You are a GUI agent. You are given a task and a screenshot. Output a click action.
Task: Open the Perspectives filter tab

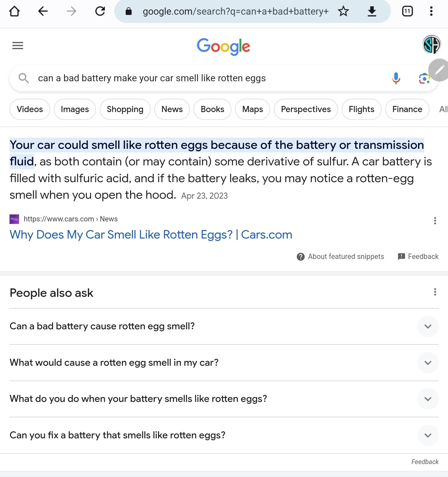pos(306,109)
